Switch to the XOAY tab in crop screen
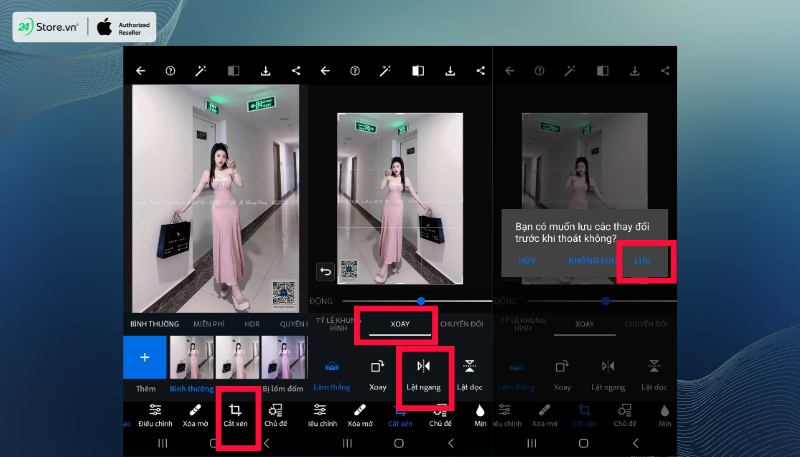The width and height of the screenshot is (800, 457). 400,324
